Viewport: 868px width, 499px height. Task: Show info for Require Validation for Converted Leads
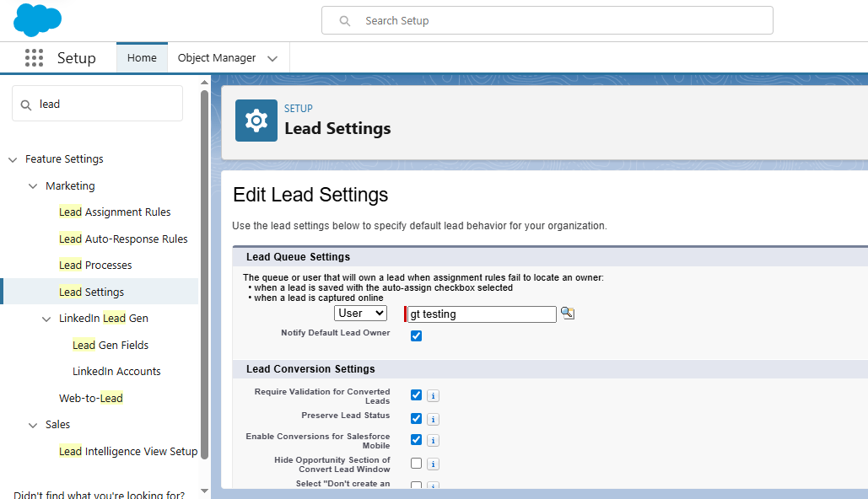click(x=433, y=395)
